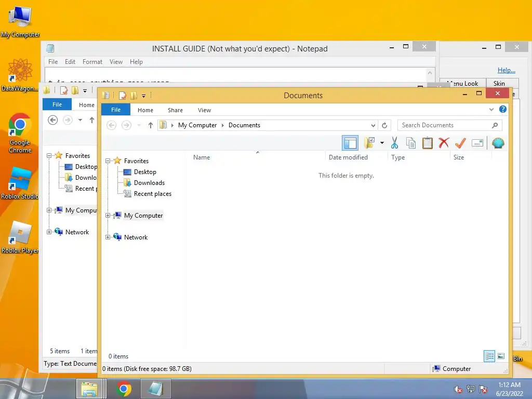
Task: Click Up arrow in the rear Explorer window
Action: pos(91,120)
